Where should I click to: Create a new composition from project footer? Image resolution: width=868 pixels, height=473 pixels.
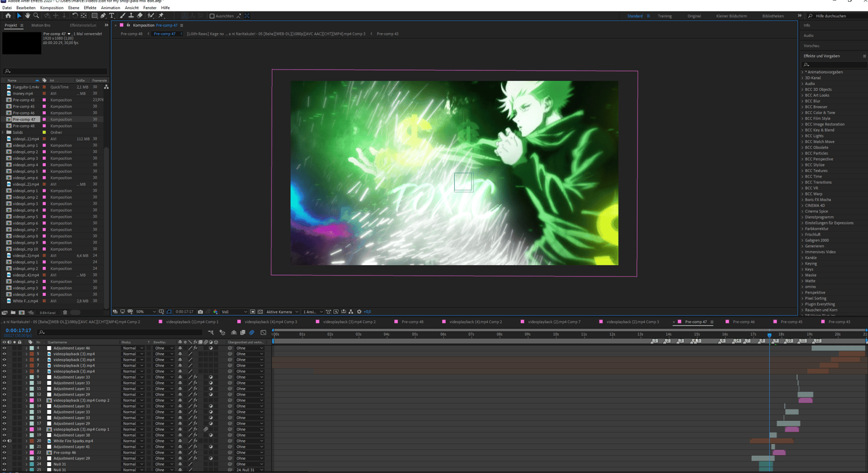tap(21, 313)
